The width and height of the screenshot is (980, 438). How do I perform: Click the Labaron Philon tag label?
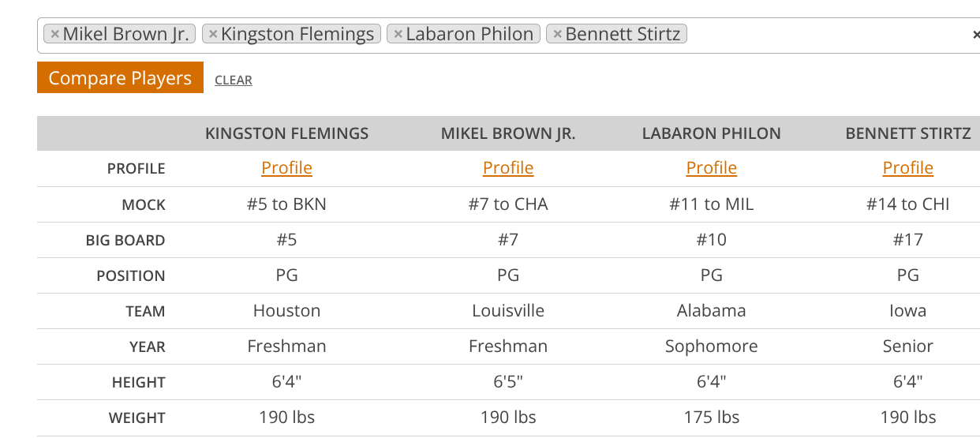[x=469, y=35]
